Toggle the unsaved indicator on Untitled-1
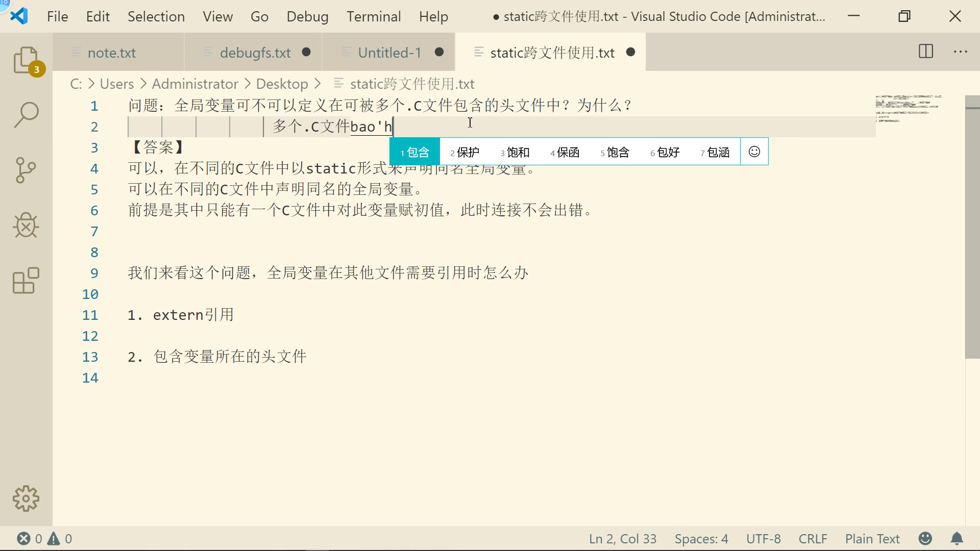Screen dimensions: 980x551 point(439,52)
